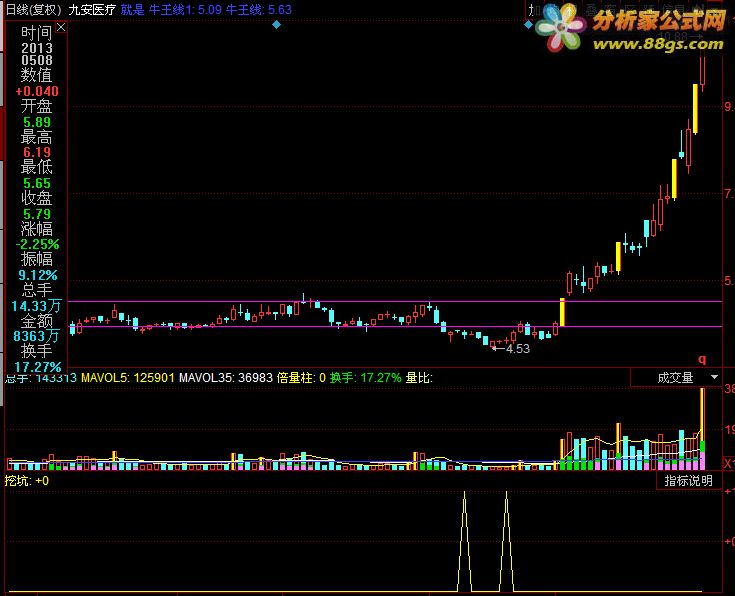The image size is (735, 596).
Task: Click the 指标说明 button
Action: pos(688,480)
